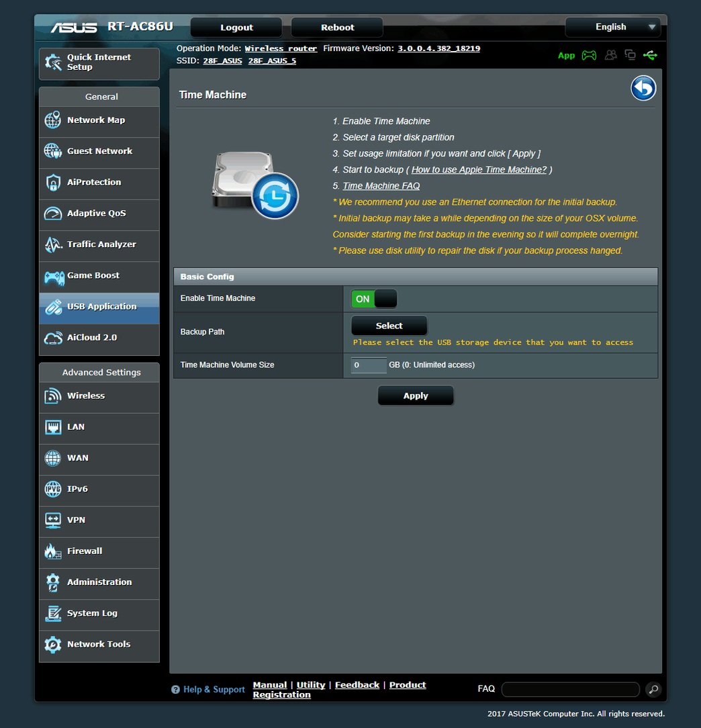The image size is (701, 728).
Task: Open the English language dropdown
Action: pos(613,27)
